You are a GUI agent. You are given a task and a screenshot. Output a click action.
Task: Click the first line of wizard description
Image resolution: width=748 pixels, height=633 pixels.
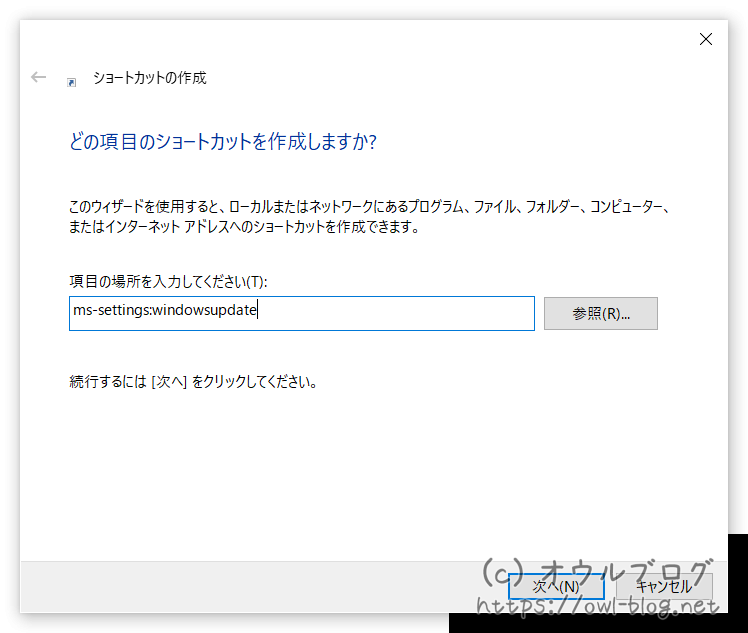[367, 207]
